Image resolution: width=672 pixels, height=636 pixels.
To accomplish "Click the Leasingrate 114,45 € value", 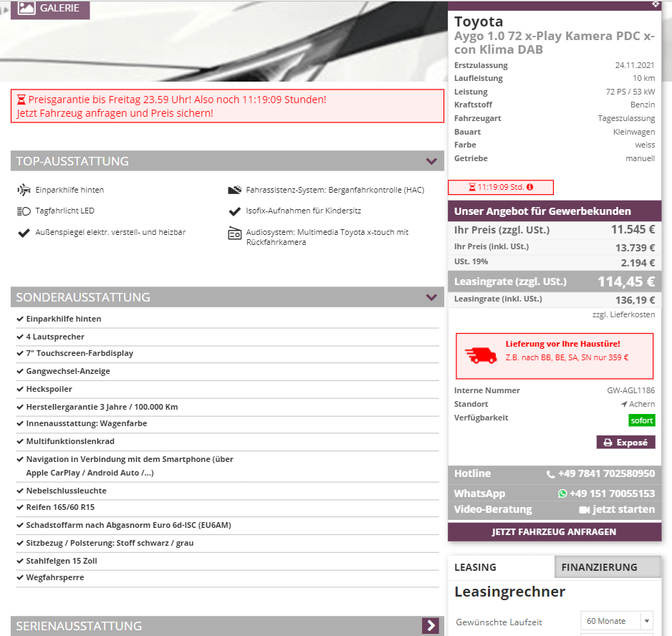I will 626,281.
